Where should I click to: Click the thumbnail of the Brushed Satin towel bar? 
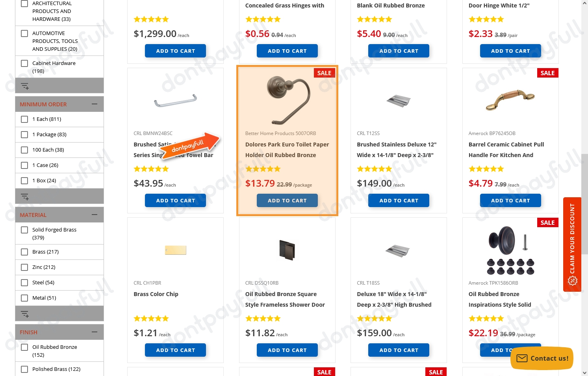175,100
